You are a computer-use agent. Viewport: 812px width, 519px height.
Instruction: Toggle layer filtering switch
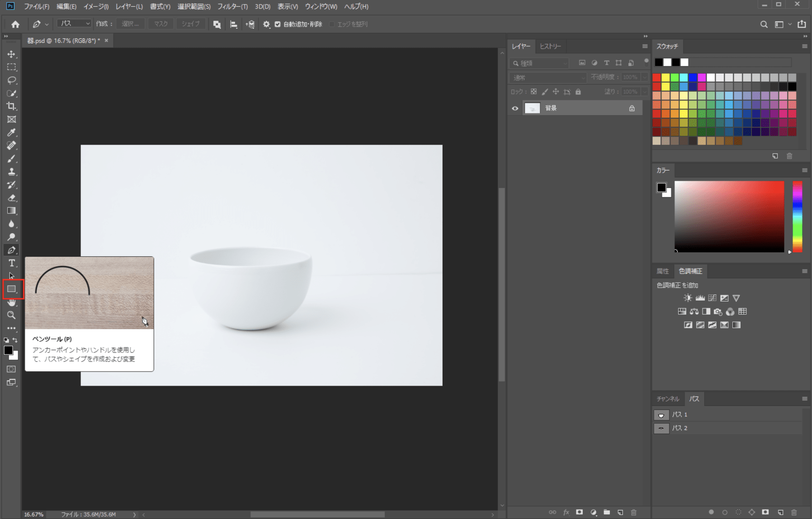[646, 61]
